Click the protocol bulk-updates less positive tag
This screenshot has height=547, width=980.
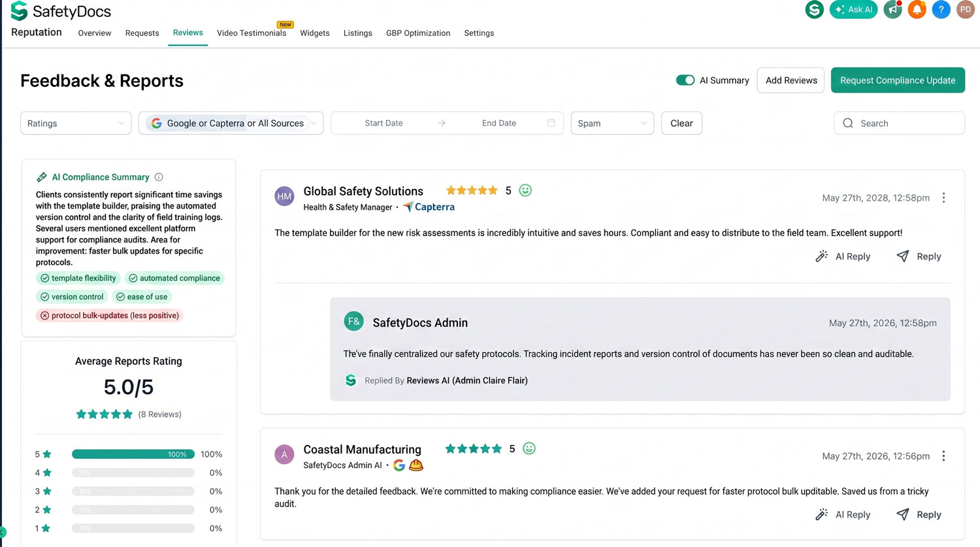(109, 316)
